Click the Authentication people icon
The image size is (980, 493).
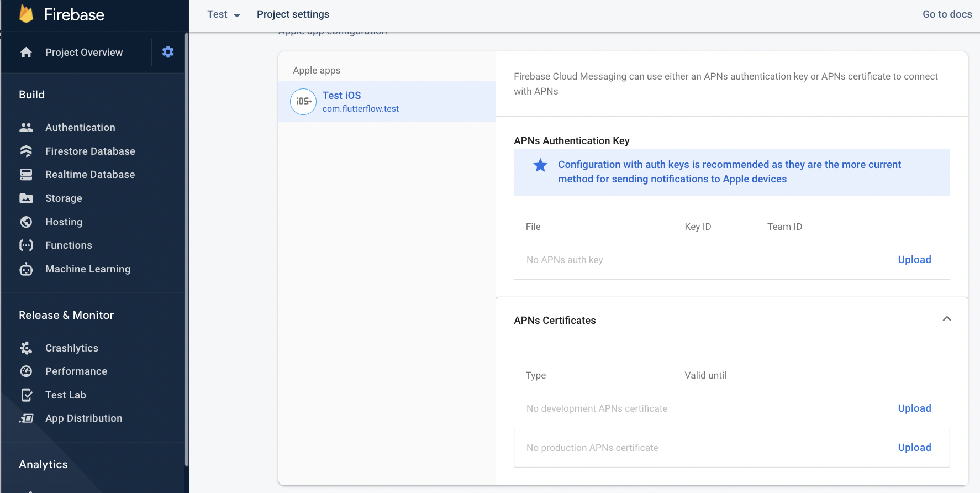(26, 128)
